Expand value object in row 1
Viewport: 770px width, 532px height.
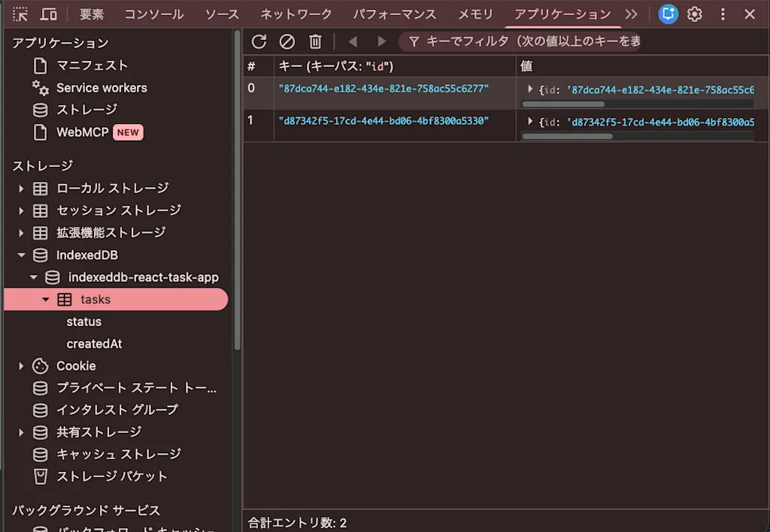coord(530,121)
